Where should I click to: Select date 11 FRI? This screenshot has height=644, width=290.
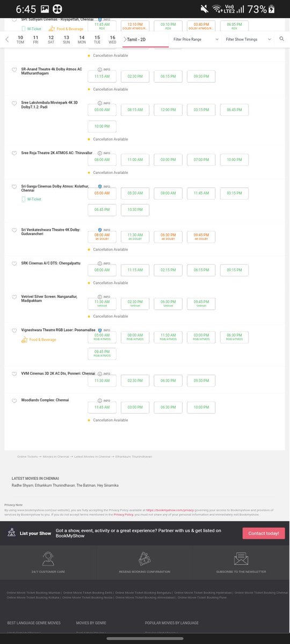coord(35,39)
